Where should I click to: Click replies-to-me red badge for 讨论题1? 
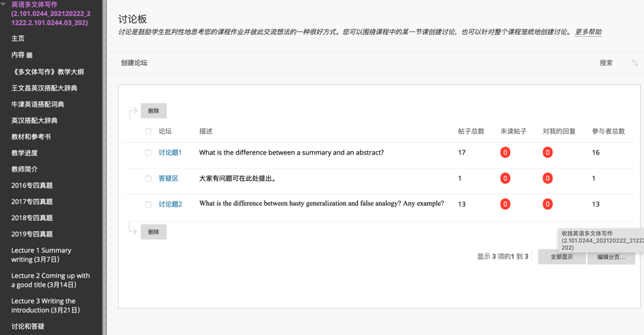pos(548,152)
